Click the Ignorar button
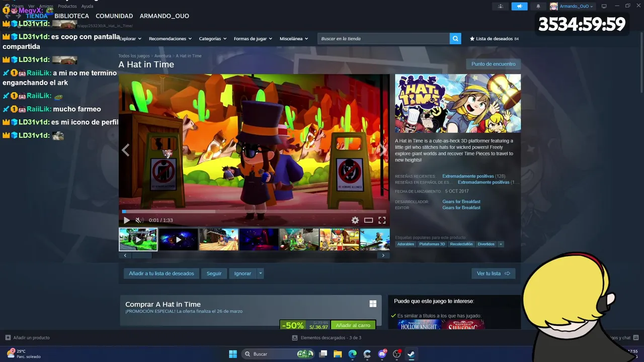644x362 pixels. (x=243, y=274)
